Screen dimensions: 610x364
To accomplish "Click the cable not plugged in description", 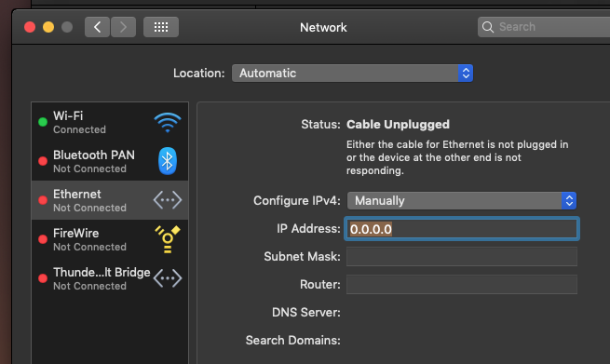I will (457, 157).
